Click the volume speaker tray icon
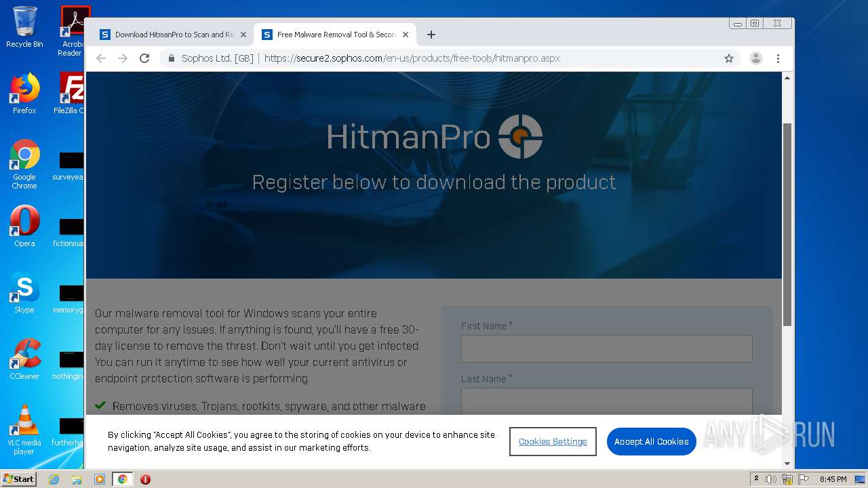Image resolution: width=868 pixels, height=488 pixels. click(x=771, y=479)
